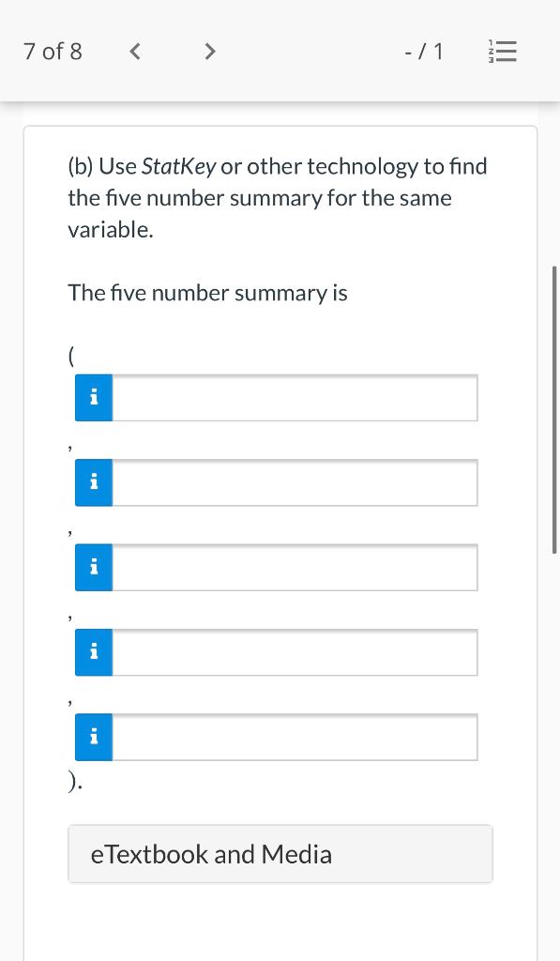The image size is (560, 961).
Task: Advance using the next question chevron
Action: pos(210,52)
